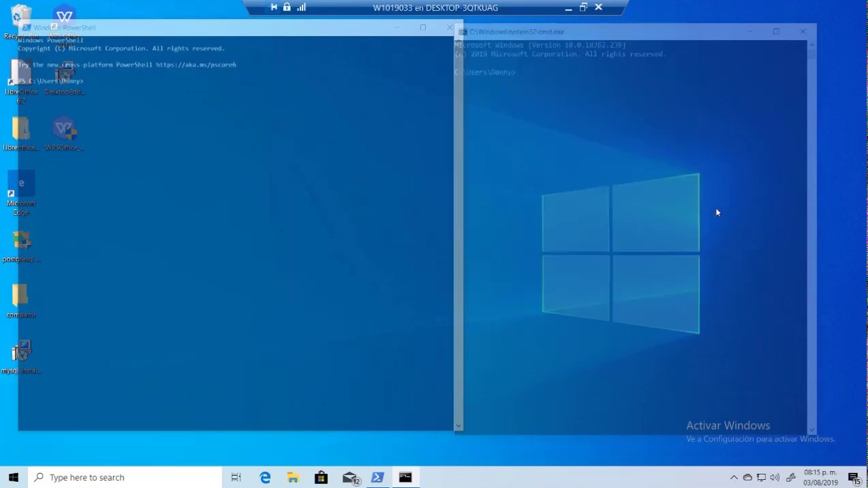The image size is (868, 488).
Task: Open network status from system tray
Action: (761, 478)
